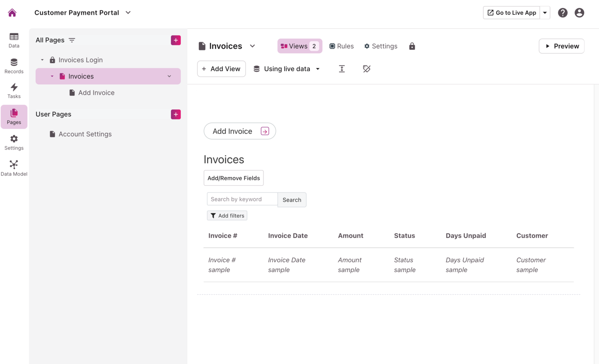The height and width of the screenshot is (364, 599).
Task: Add a new user page with plus button
Action: 176,115
